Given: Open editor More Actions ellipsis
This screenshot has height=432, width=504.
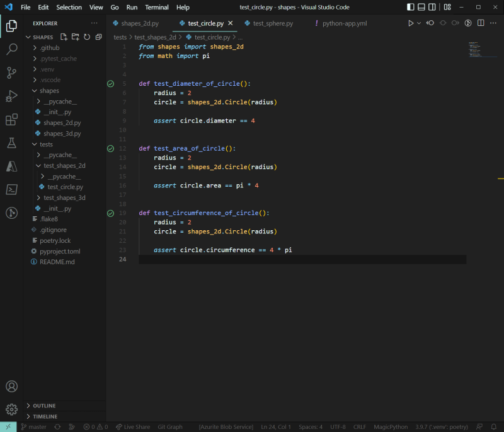Looking at the screenshot, I should click(493, 23).
